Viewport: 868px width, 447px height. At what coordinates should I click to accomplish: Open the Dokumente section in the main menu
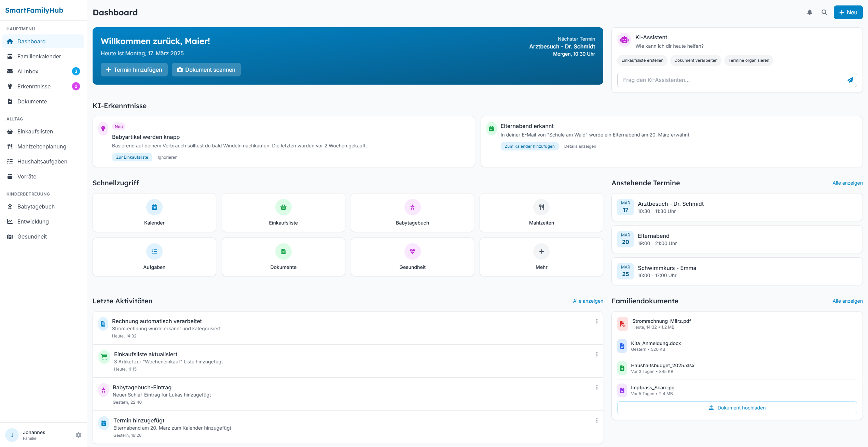point(32,101)
